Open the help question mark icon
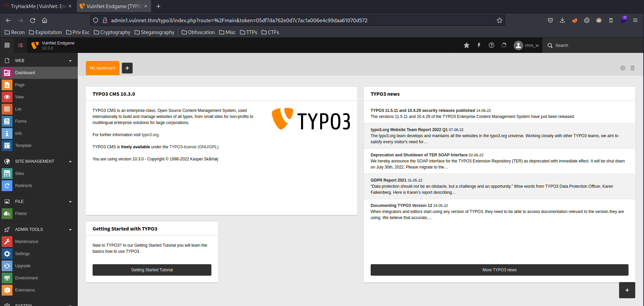This screenshot has height=306, width=644. pyautogui.click(x=492, y=45)
